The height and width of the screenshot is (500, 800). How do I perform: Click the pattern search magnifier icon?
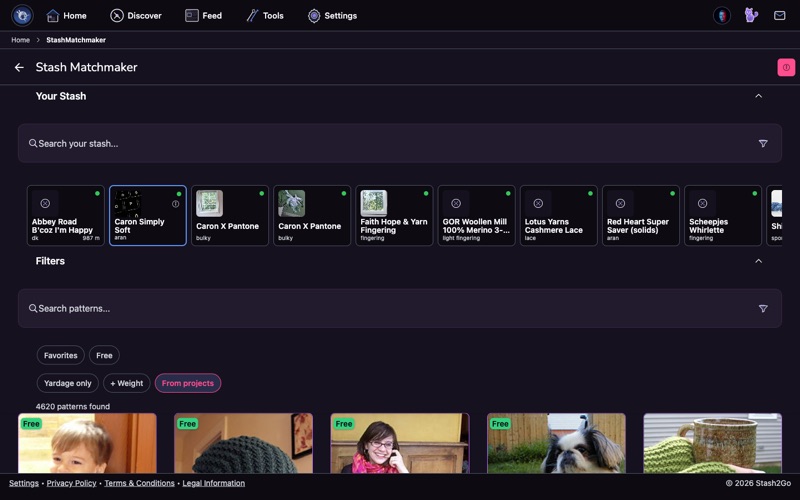33,308
